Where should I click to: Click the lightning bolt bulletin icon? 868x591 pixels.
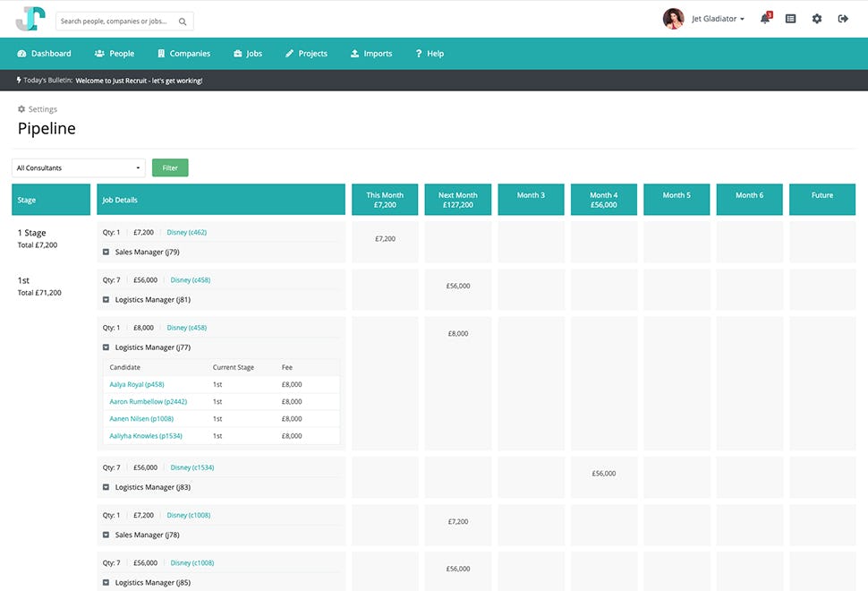pos(21,80)
